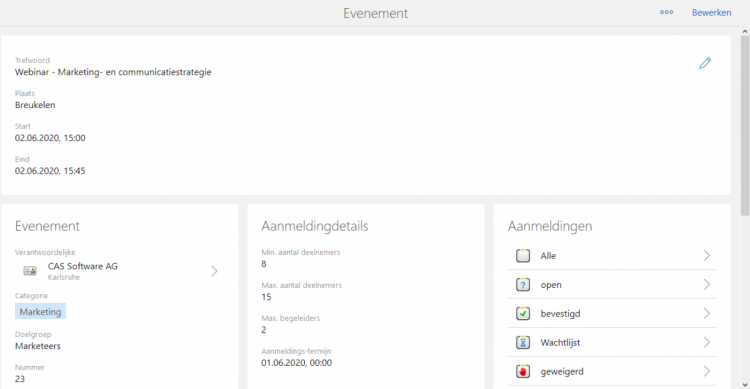Click the Aanmeldingen heading
The width and height of the screenshot is (750, 389).
(x=550, y=226)
